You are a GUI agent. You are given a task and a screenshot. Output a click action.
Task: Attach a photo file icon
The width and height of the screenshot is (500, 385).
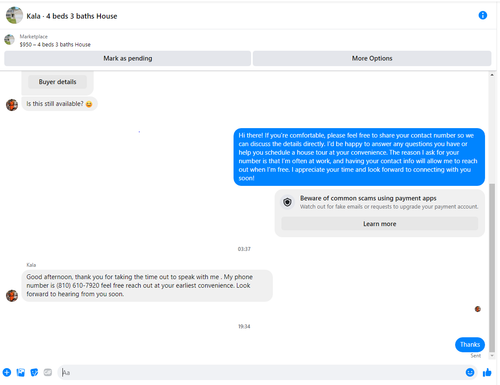(x=21, y=372)
